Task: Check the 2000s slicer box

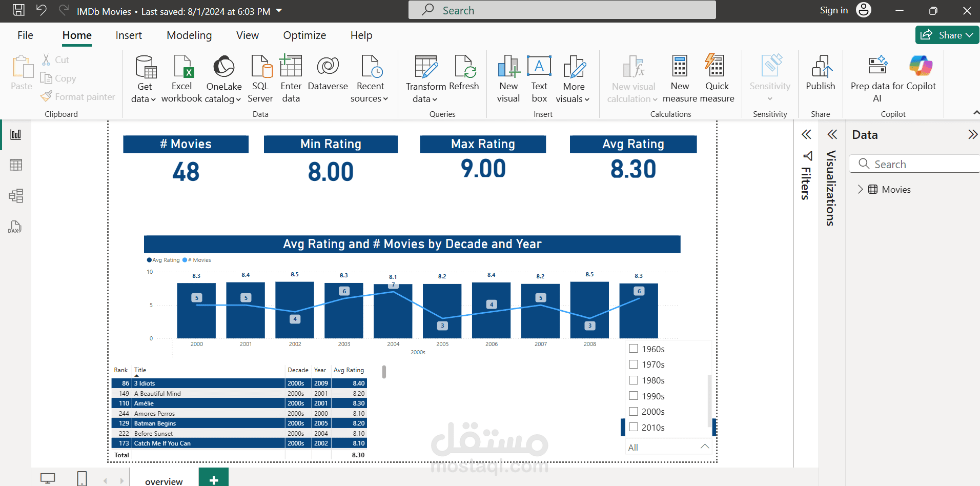Action: pyautogui.click(x=634, y=411)
